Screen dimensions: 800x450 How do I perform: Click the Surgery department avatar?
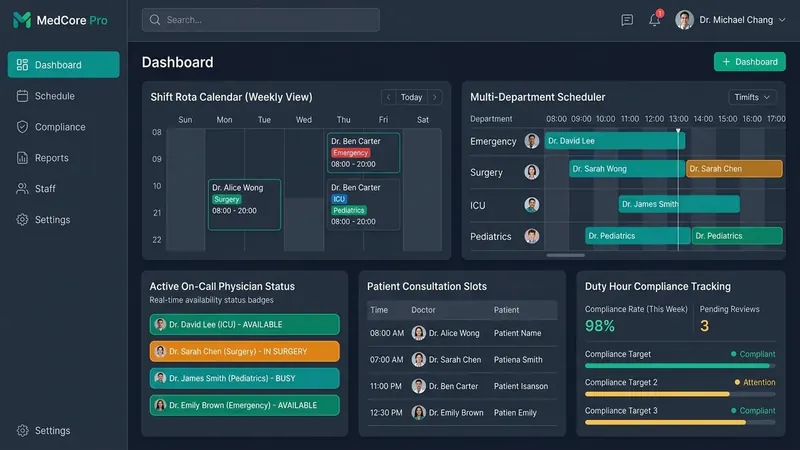click(x=532, y=172)
